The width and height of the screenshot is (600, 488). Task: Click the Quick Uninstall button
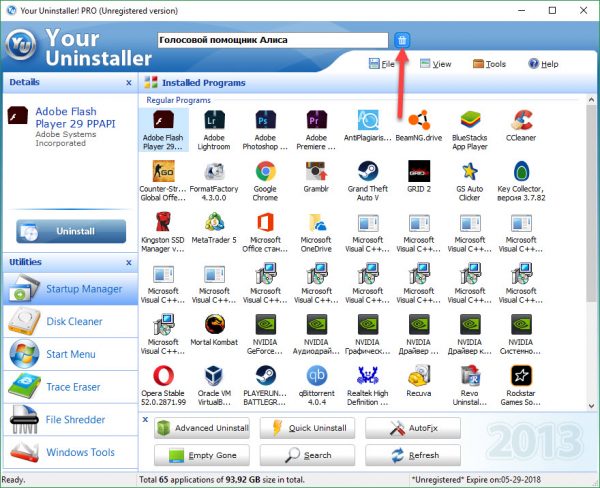pyautogui.click(x=307, y=428)
